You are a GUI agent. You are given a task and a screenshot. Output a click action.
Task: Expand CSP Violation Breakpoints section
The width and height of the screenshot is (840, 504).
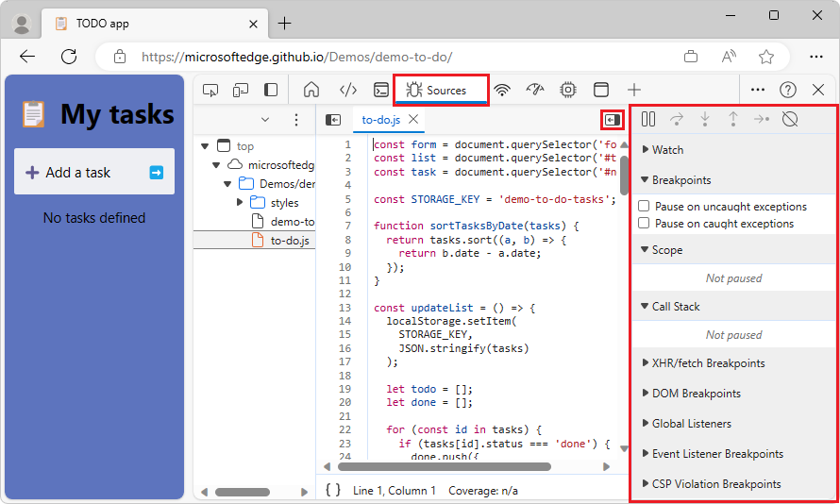tap(712, 483)
